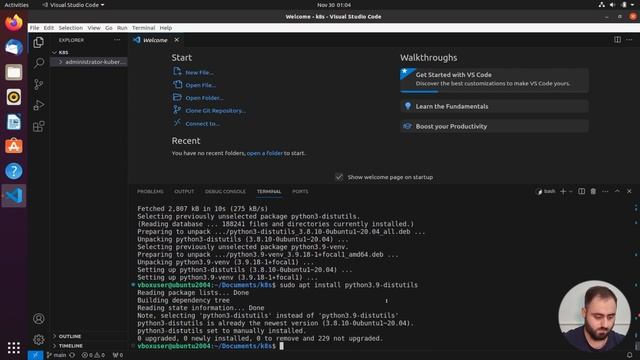Click the Activities button in top bar
Viewport: 640px width, 360px height.
pyautogui.click(x=16, y=5)
